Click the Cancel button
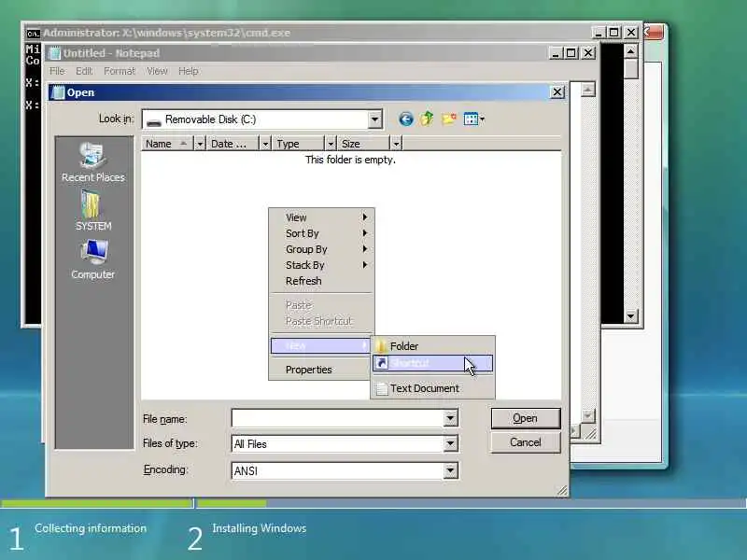 click(525, 442)
